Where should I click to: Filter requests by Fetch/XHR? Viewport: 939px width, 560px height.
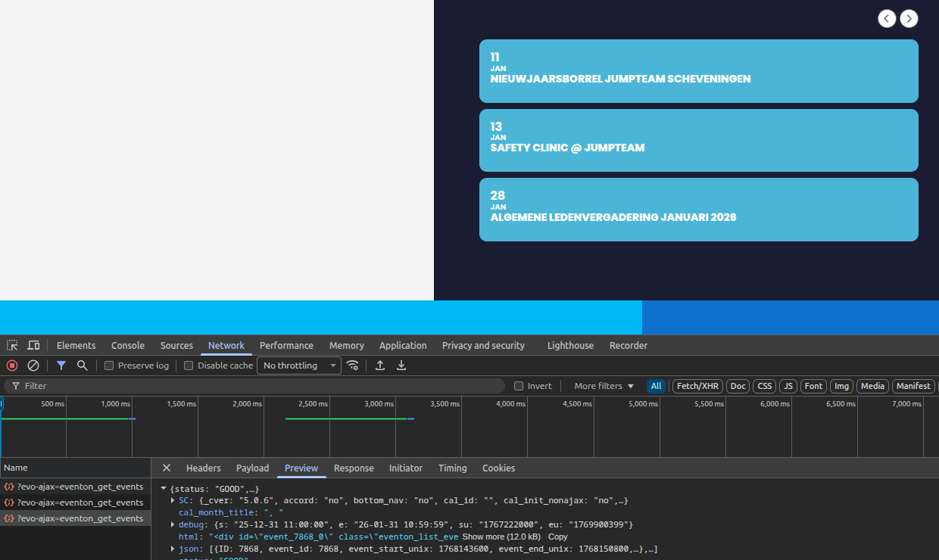697,386
